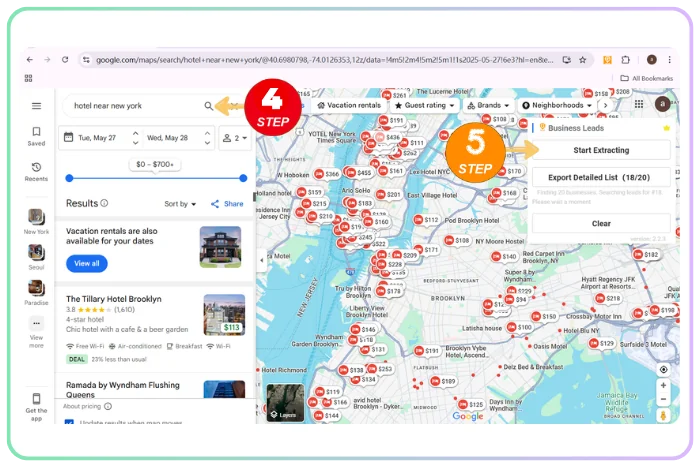
Task: Open the orange Business Leads extension icon
Action: click(607, 59)
